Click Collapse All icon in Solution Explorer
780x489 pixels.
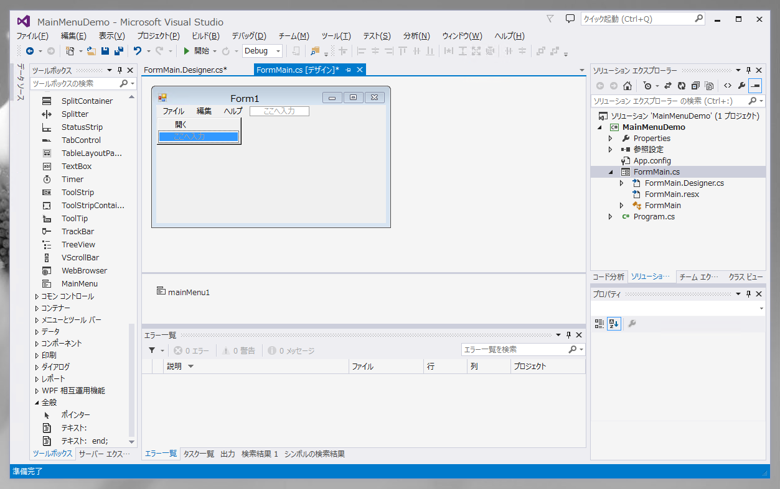tap(695, 86)
